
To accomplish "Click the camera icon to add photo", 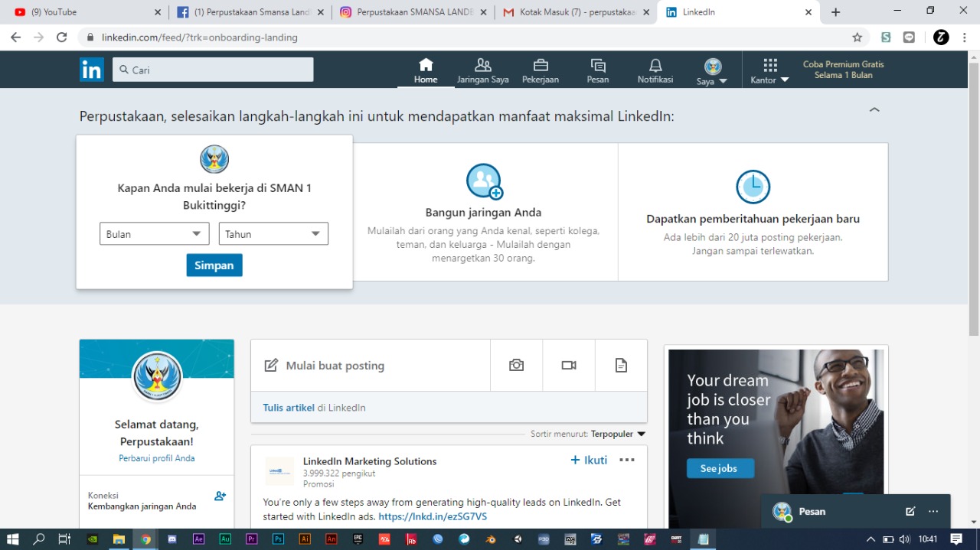I will coord(516,366).
